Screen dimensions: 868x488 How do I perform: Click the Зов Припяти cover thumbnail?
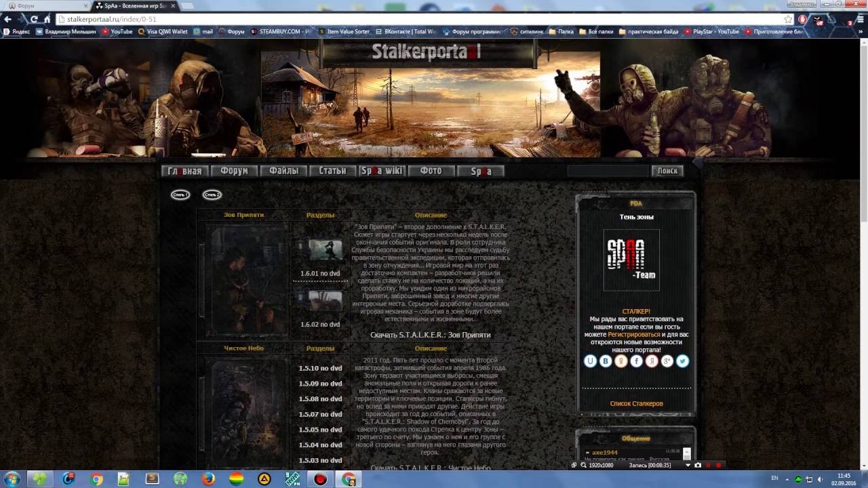click(245, 279)
